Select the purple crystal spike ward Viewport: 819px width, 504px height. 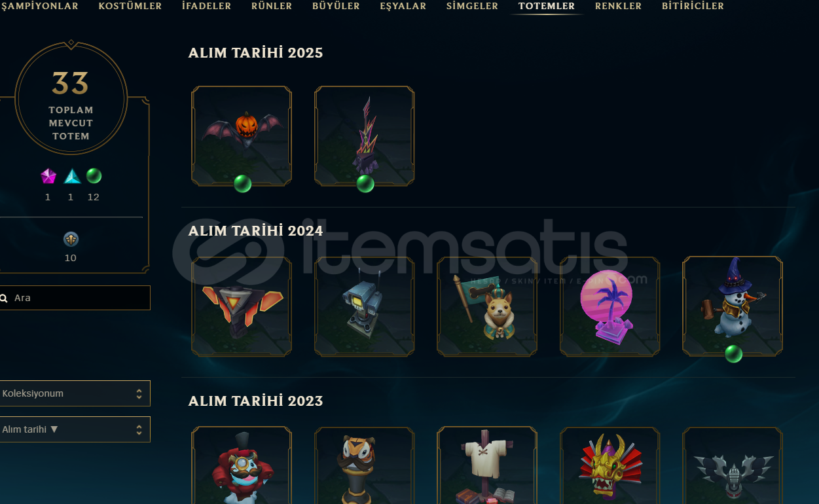point(365,136)
